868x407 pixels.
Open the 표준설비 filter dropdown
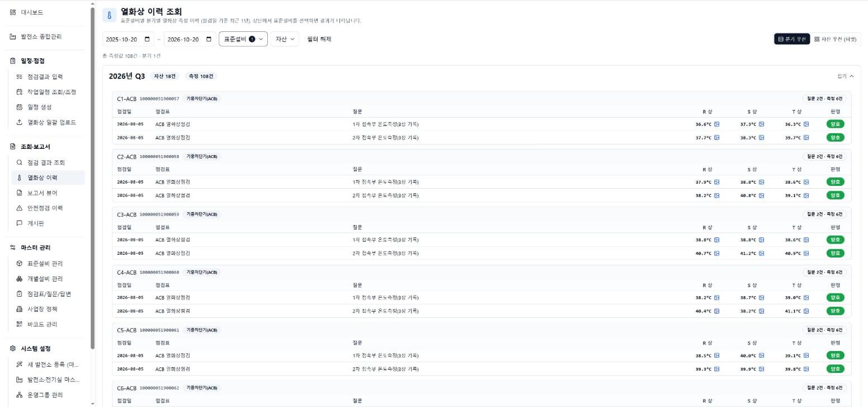243,39
